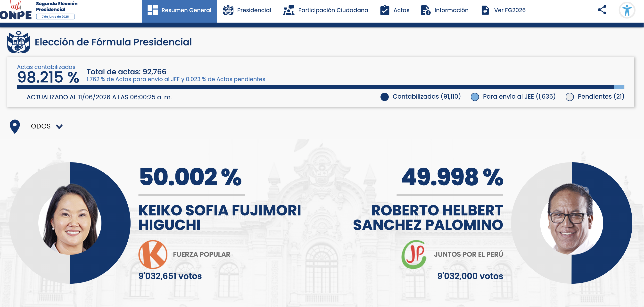The image size is (644, 307).
Task: Click the 'Elección de Fórmula Presidencial' heading
Action: (113, 42)
